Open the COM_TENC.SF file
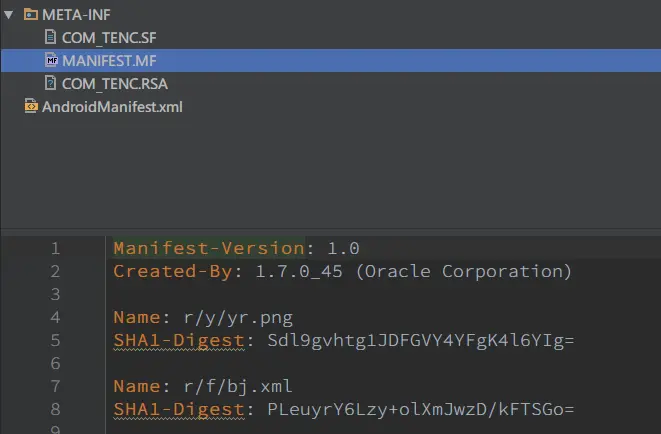Viewport: 661px width, 434px height. 109,38
